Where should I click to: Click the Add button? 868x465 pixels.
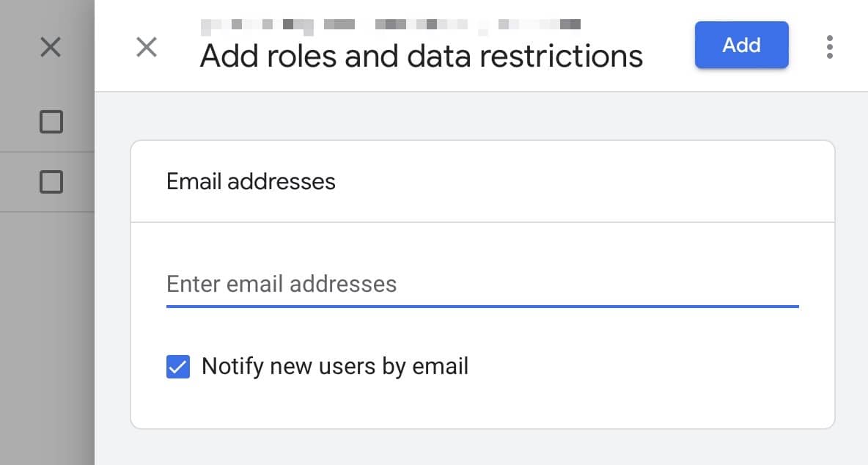741,45
